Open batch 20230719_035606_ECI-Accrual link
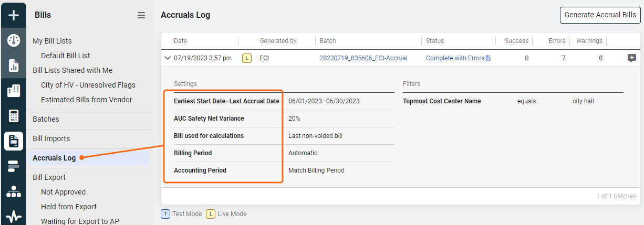644x225 pixels. 363,58
